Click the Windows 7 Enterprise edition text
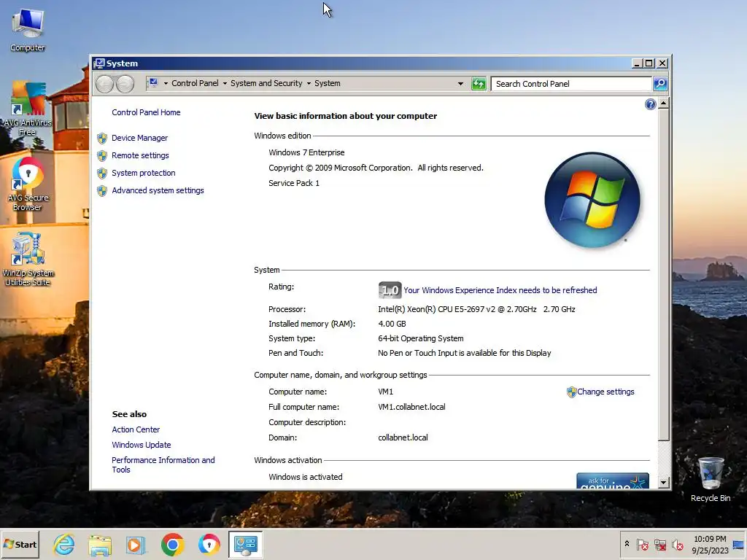The image size is (747, 560). pyautogui.click(x=306, y=152)
